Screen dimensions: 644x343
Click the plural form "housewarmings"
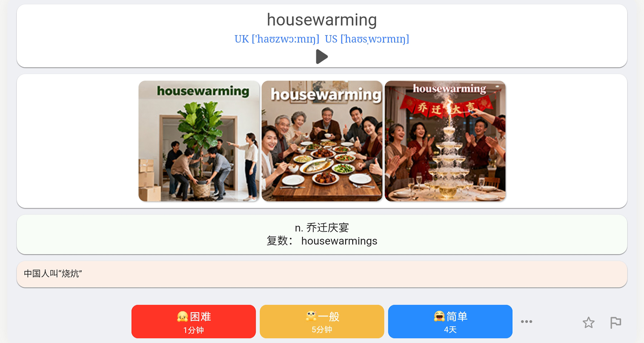[339, 241]
